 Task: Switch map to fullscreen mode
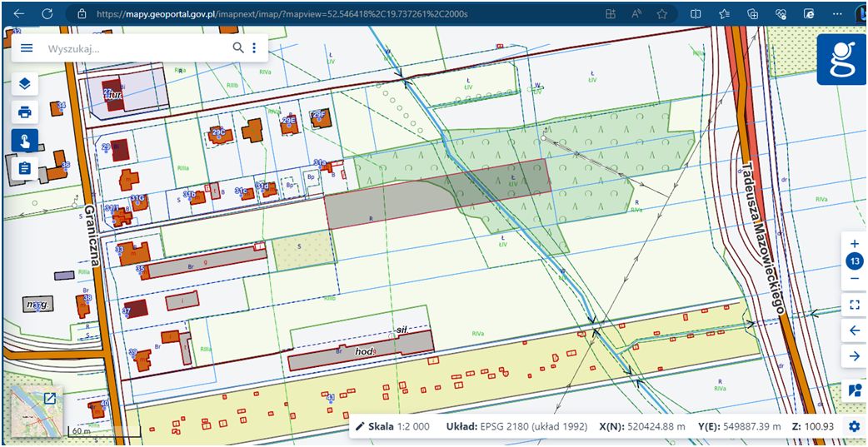[854, 305]
